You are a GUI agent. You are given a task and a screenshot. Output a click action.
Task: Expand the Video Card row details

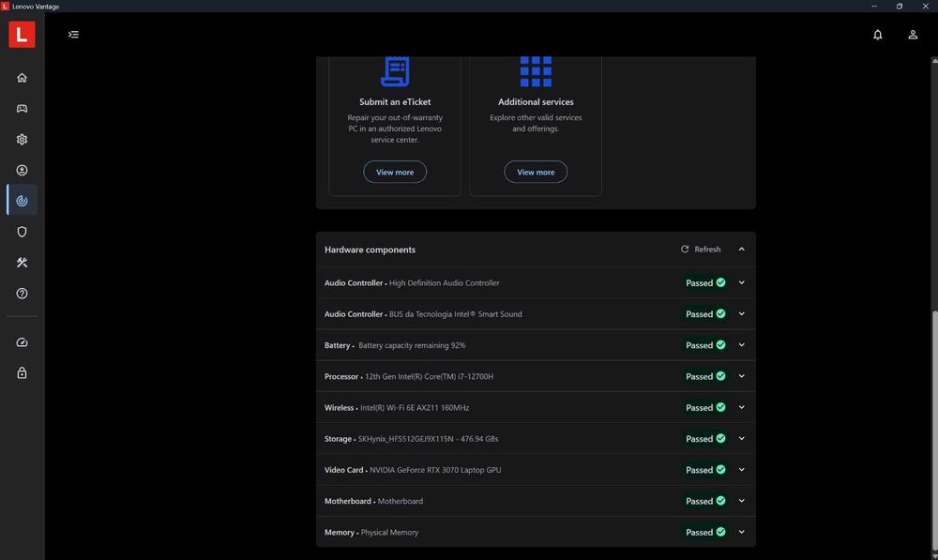[x=741, y=470]
